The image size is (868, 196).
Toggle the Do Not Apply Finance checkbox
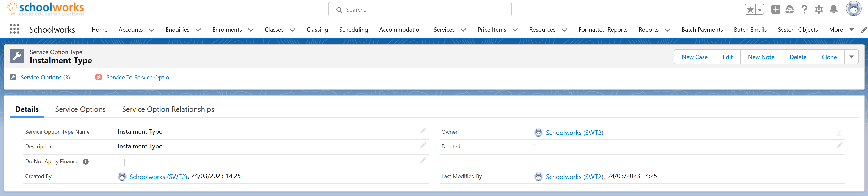[121, 162]
